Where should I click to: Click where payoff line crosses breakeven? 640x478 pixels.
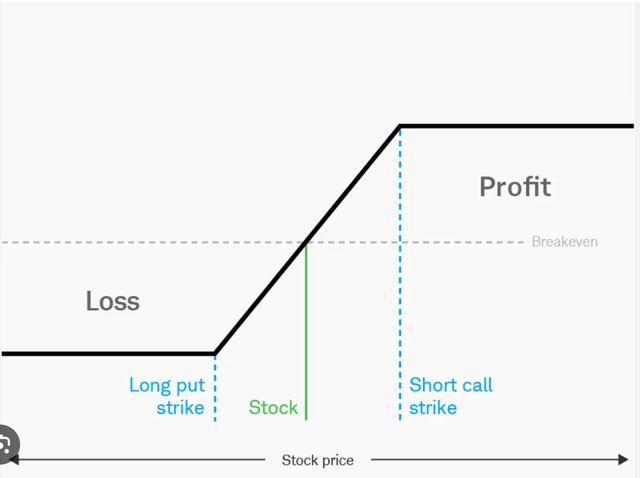pos(305,242)
